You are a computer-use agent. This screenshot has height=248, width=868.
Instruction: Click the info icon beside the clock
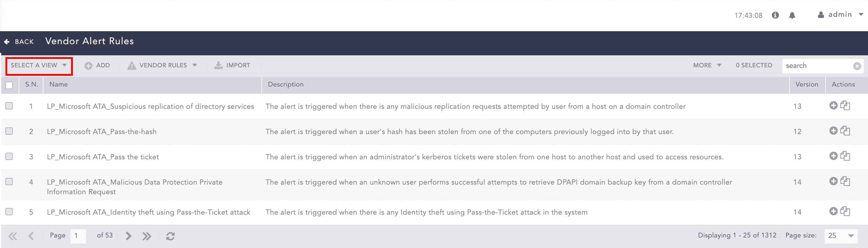(x=775, y=15)
